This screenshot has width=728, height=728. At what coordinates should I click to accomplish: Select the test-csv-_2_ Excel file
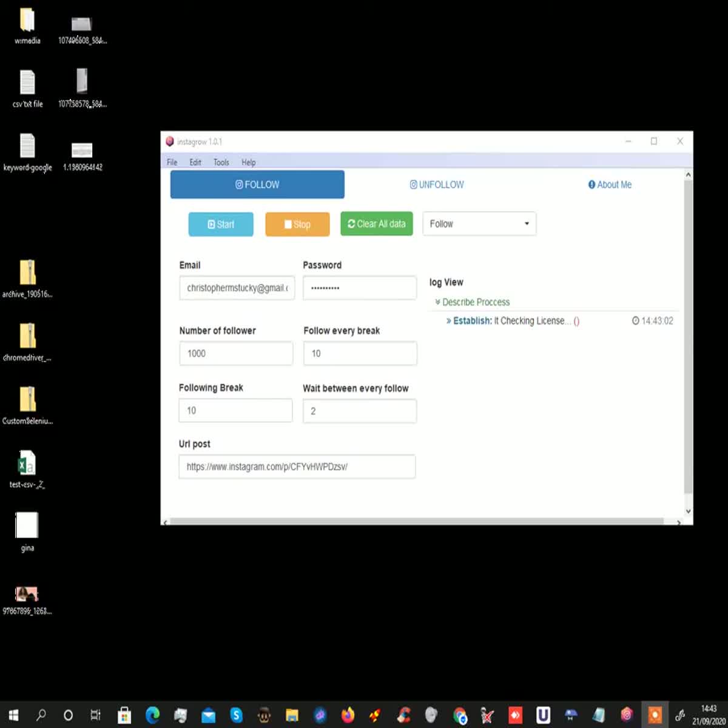coord(27,469)
